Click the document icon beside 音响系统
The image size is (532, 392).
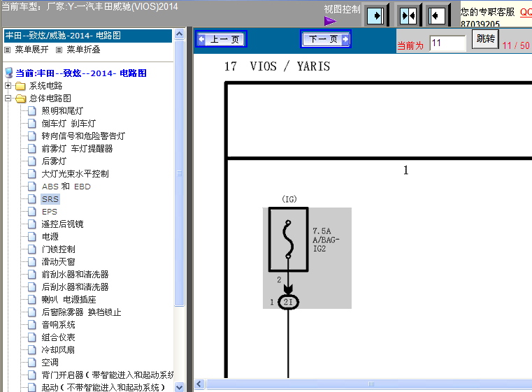32,325
